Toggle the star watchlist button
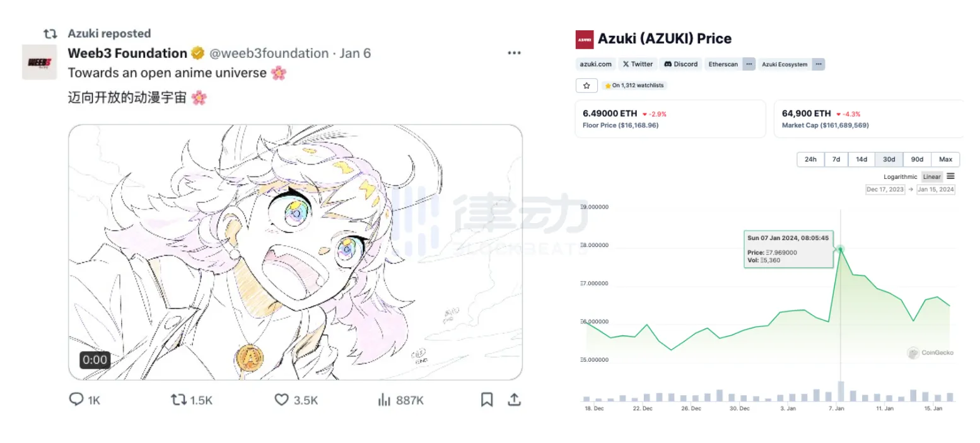980x443 pixels. pos(586,85)
